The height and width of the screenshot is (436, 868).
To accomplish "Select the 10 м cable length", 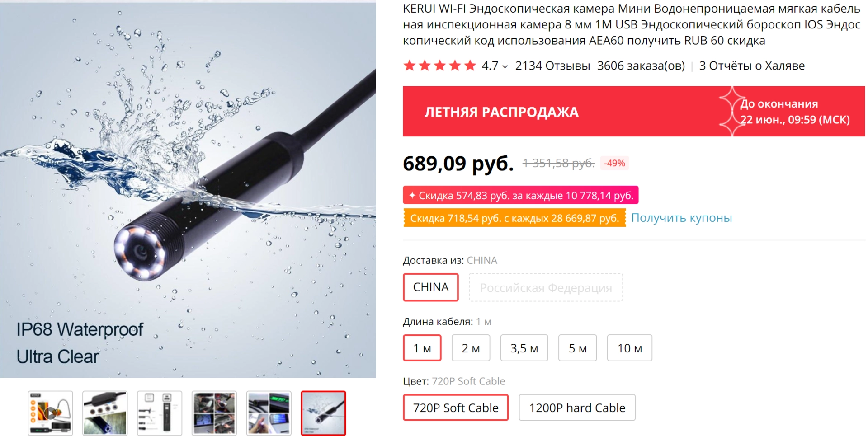I will tap(630, 348).
